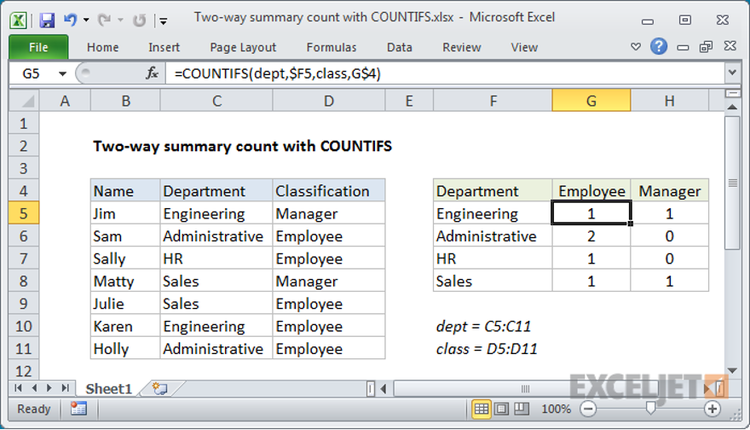Image resolution: width=750 pixels, height=430 pixels.
Task: Switch to Normal view
Action: [481, 409]
